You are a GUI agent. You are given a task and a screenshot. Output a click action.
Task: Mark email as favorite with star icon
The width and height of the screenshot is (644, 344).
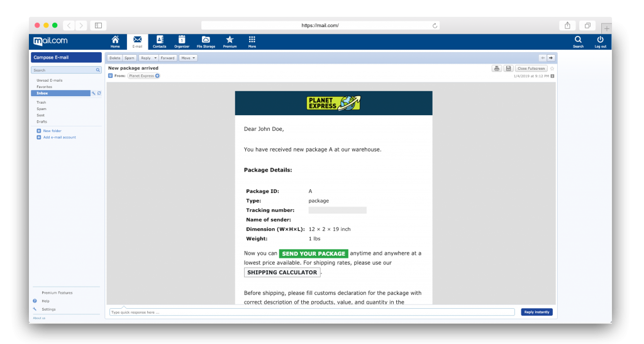point(552,69)
